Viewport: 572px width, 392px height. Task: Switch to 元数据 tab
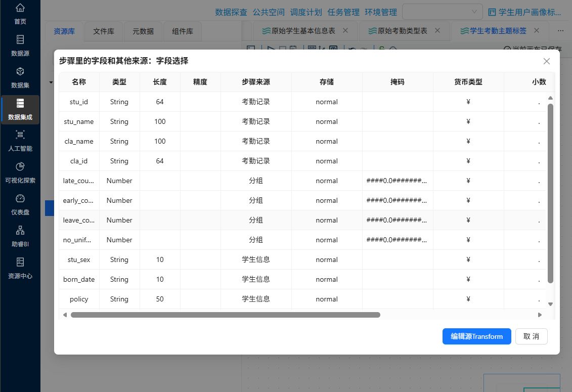coord(143,31)
